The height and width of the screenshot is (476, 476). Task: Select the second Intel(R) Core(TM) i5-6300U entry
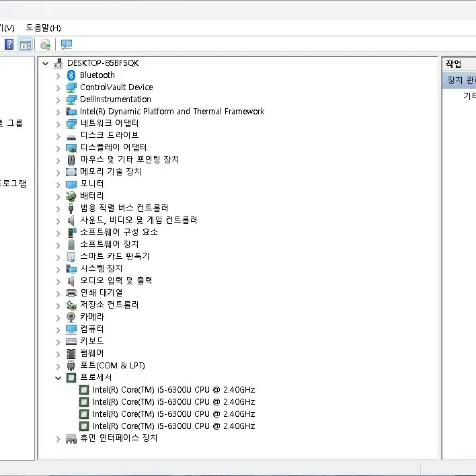(173, 402)
